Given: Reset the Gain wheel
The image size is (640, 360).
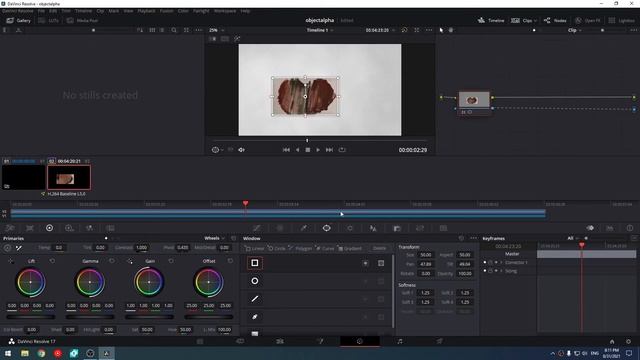Looking at the screenshot, I should click(x=171, y=261).
